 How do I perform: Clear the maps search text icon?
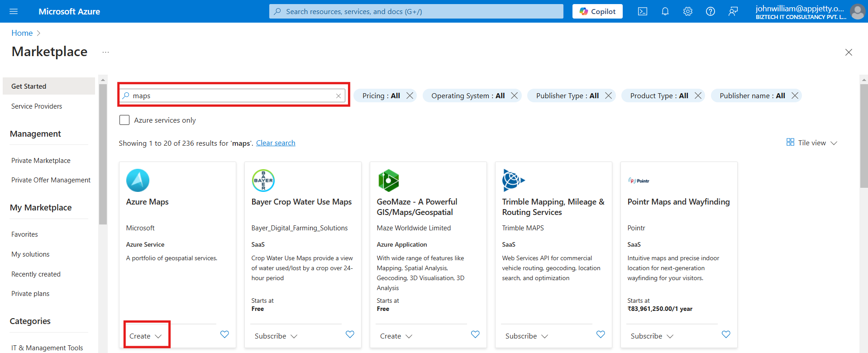click(x=338, y=96)
